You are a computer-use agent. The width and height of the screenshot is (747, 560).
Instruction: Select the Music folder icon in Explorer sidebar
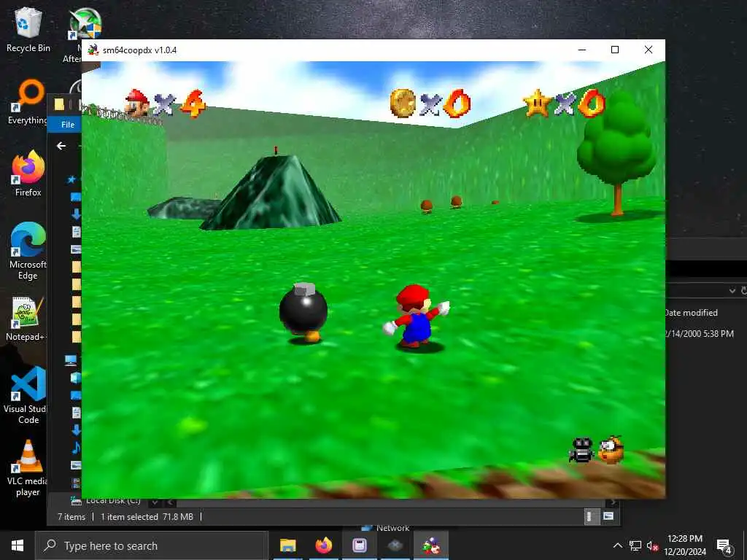coord(76,448)
